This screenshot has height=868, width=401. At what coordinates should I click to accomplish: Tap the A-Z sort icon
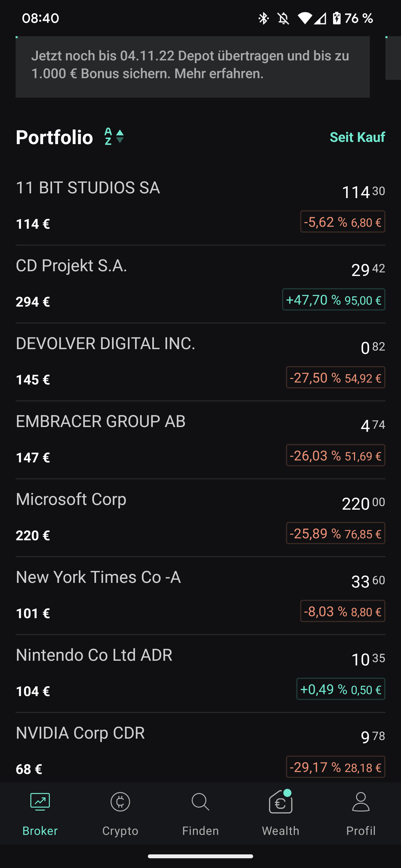tap(108, 137)
